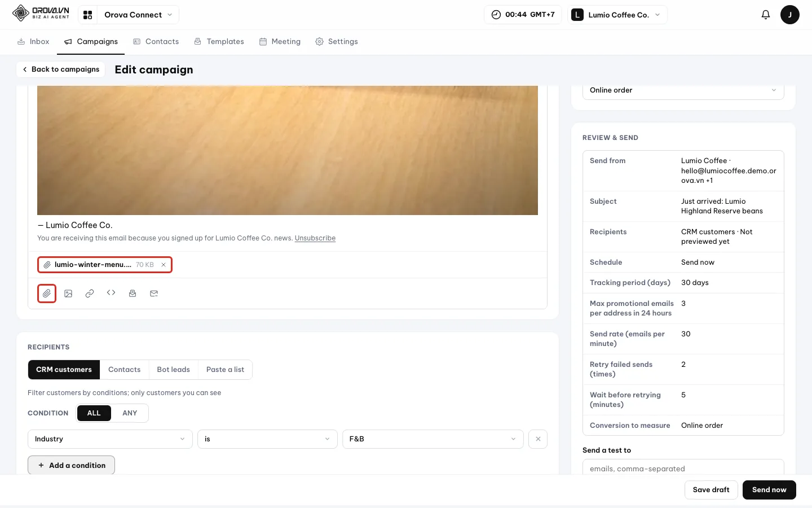812x508 pixels.
Task: Click the test emails input field
Action: pos(683,468)
